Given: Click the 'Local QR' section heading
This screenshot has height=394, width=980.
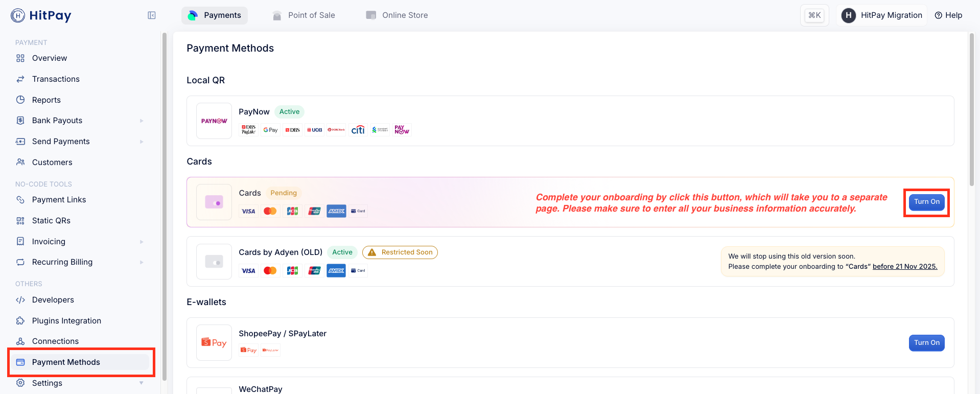Looking at the screenshot, I should click(205, 80).
